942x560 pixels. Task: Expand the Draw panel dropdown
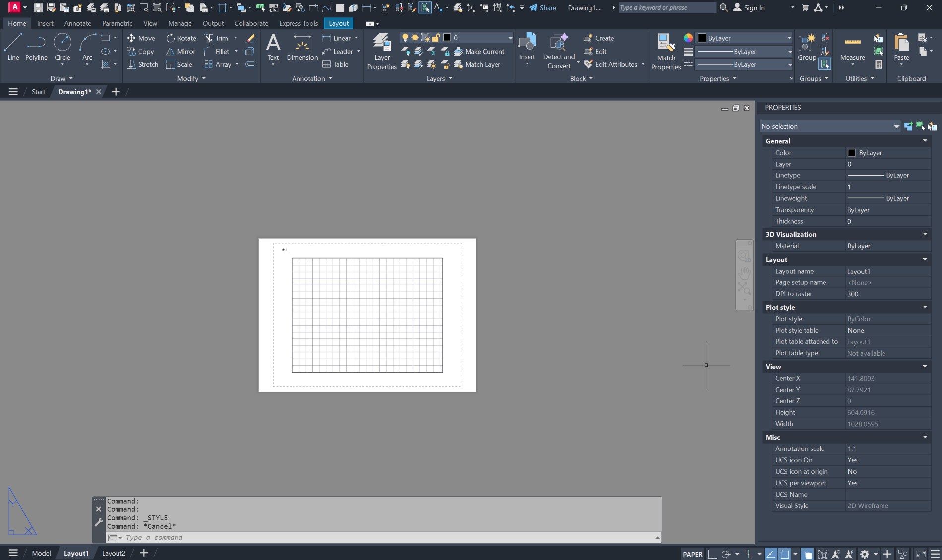point(61,78)
